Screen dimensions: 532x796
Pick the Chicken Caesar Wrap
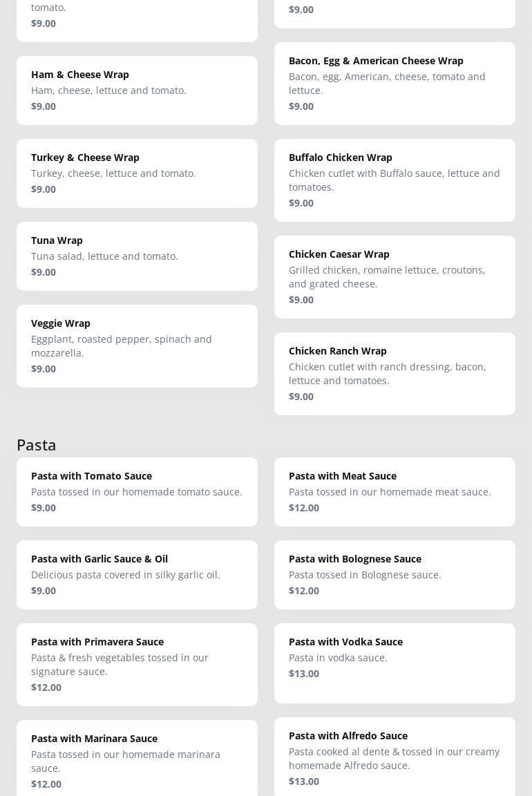395,276
